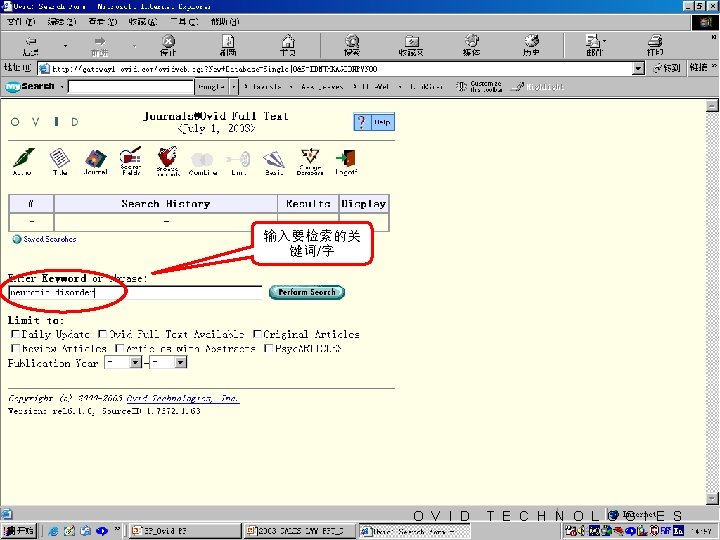Click the IE Back toolbar button
Viewport: 720px width, 540px height.
(x=31, y=45)
